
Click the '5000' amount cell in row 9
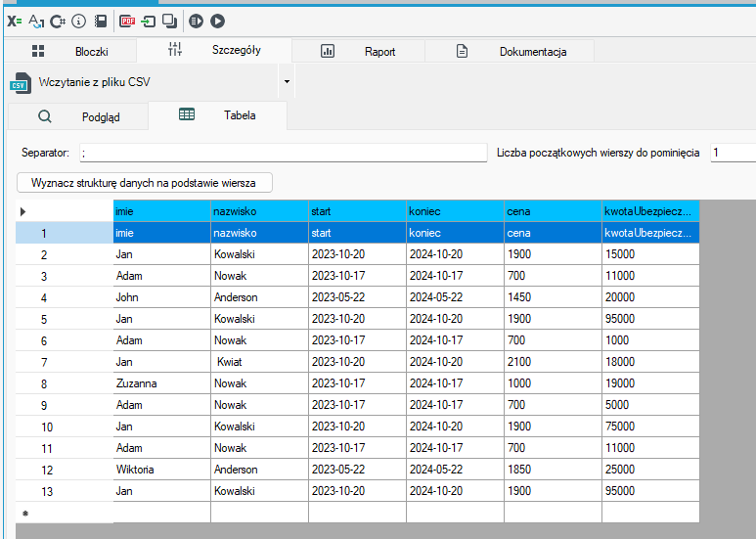651,405
